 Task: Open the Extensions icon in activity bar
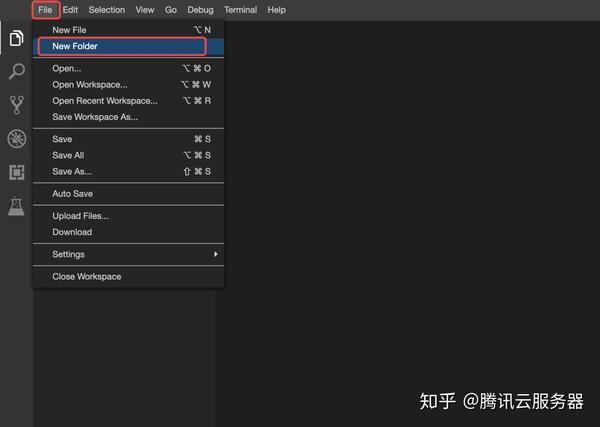pos(16,172)
